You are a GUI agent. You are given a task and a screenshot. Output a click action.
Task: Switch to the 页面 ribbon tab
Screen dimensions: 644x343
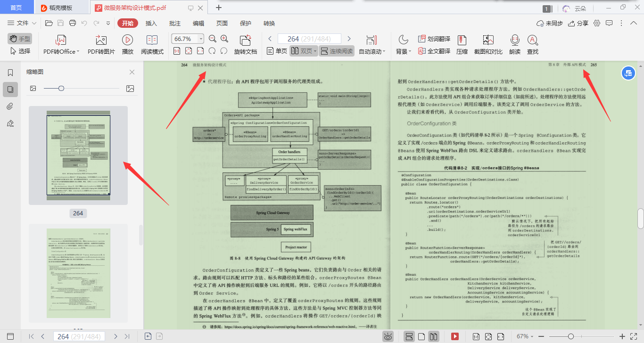222,23
